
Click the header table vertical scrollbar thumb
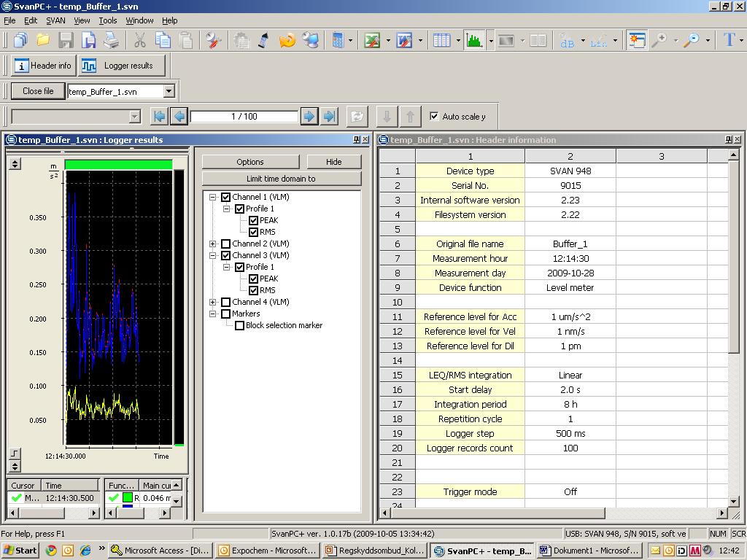click(733, 257)
